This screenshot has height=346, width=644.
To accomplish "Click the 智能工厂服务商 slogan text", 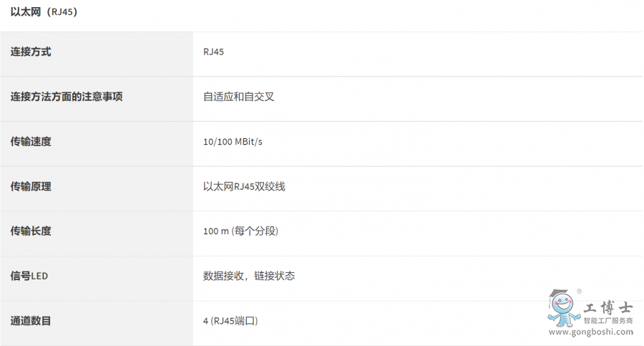I will click(608, 320).
